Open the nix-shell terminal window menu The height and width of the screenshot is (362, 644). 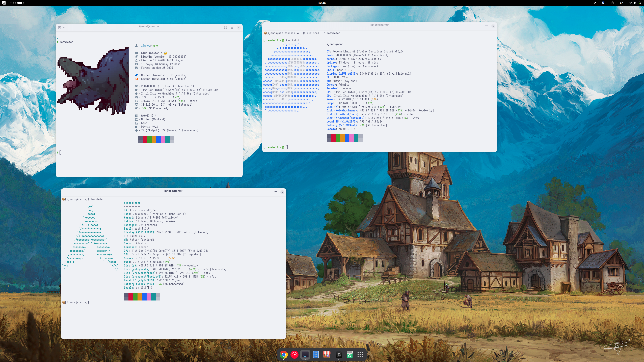coord(486,26)
